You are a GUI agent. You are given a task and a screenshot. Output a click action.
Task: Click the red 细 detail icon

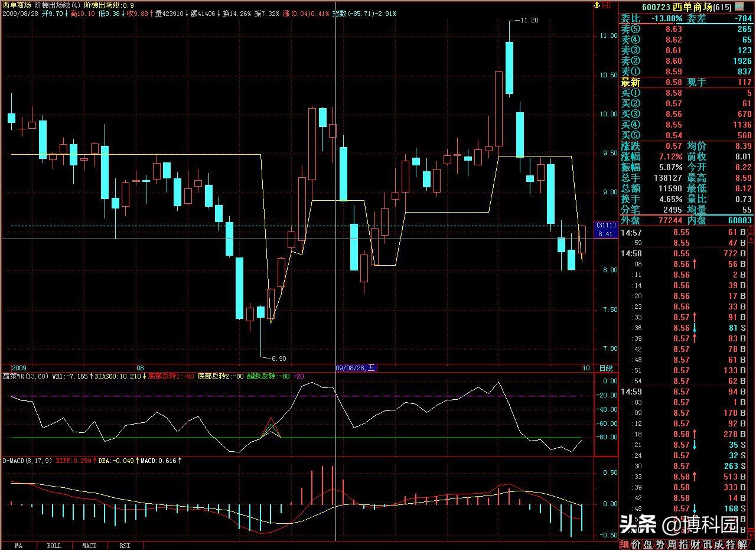tap(624, 545)
